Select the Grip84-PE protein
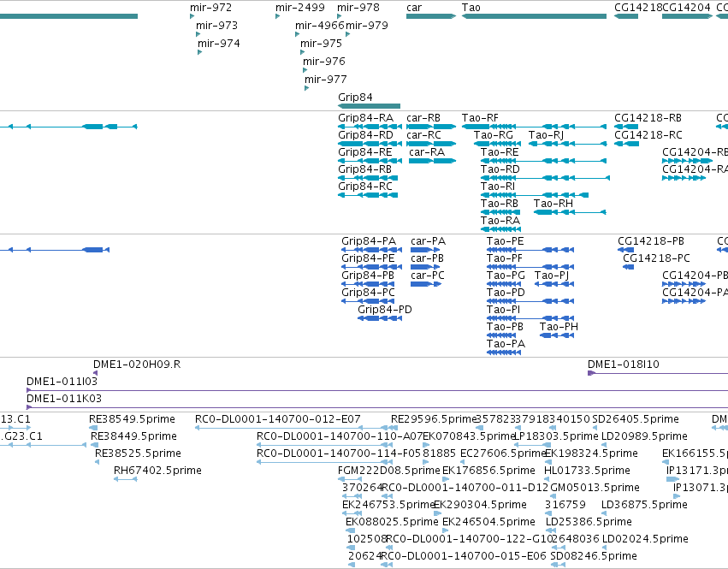The image size is (728, 569). [x=371, y=267]
